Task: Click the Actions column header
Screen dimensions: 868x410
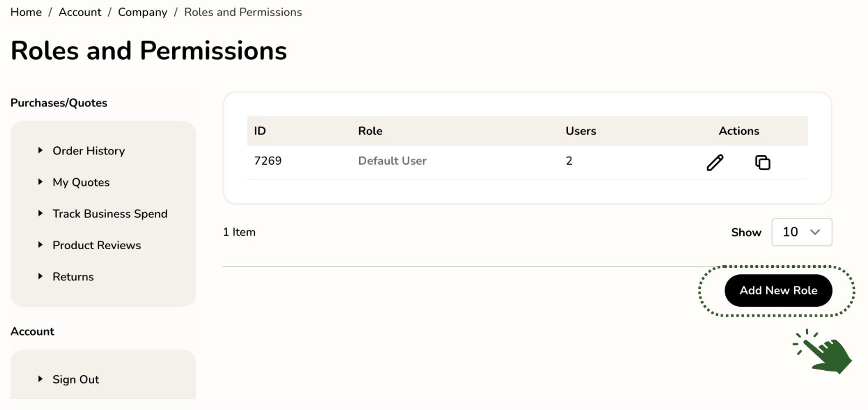Action: point(739,131)
